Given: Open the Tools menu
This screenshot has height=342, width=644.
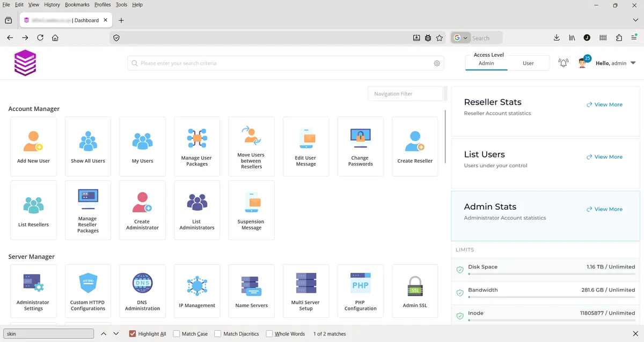Looking at the screenshot, I should [x=121, y=5].
